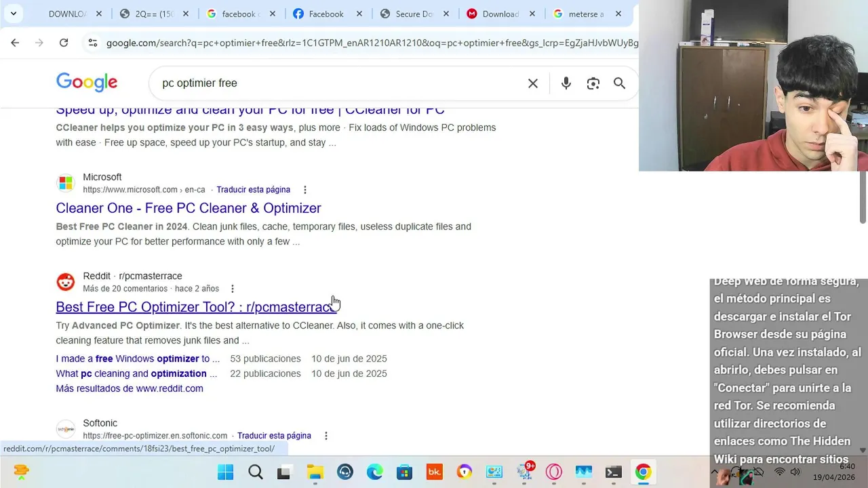Click the webcam video overlay
Image resolution: width=868 pixels, height=488 pixels.
pyautogui.click(x=753, y=85)
